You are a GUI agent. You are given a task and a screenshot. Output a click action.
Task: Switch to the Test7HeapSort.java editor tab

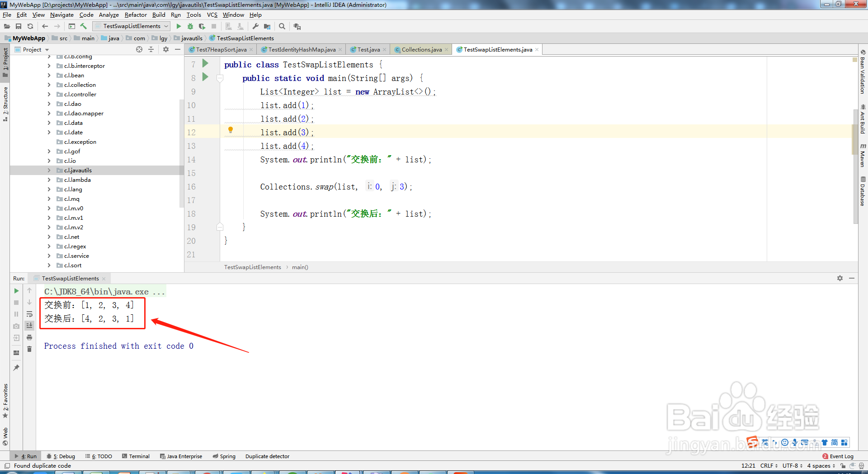(x=221, y=49)
